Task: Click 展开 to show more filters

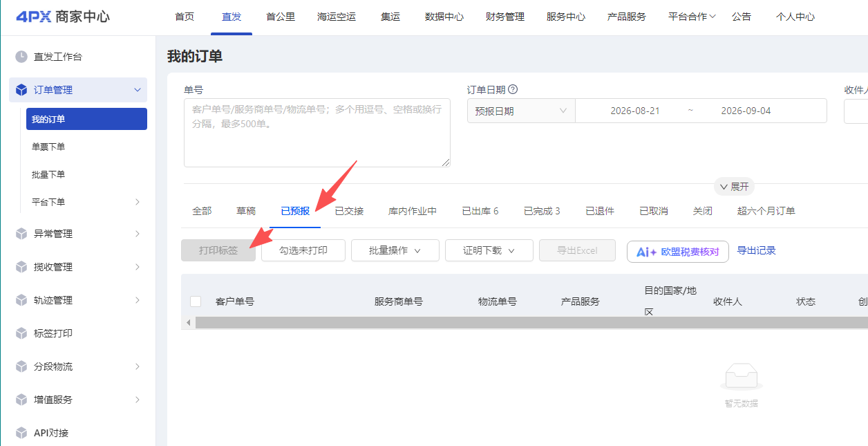Action: pyautogui.click(x=734, y=187)
